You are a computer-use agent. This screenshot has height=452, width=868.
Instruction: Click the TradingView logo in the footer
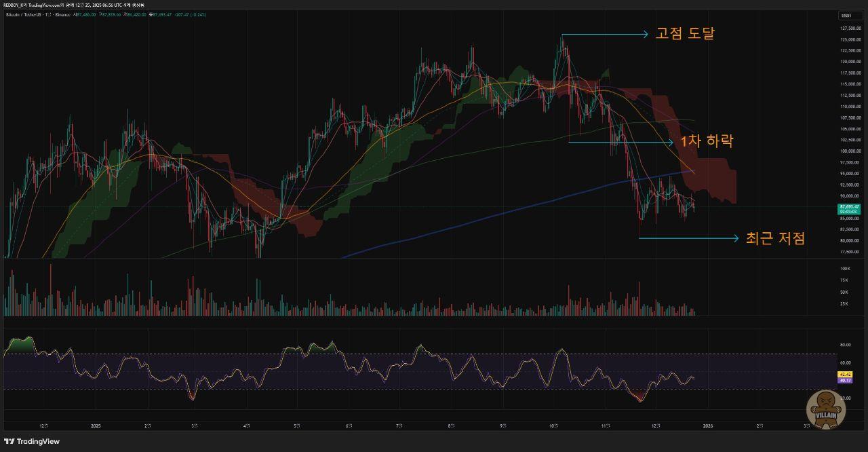point(32,441)
